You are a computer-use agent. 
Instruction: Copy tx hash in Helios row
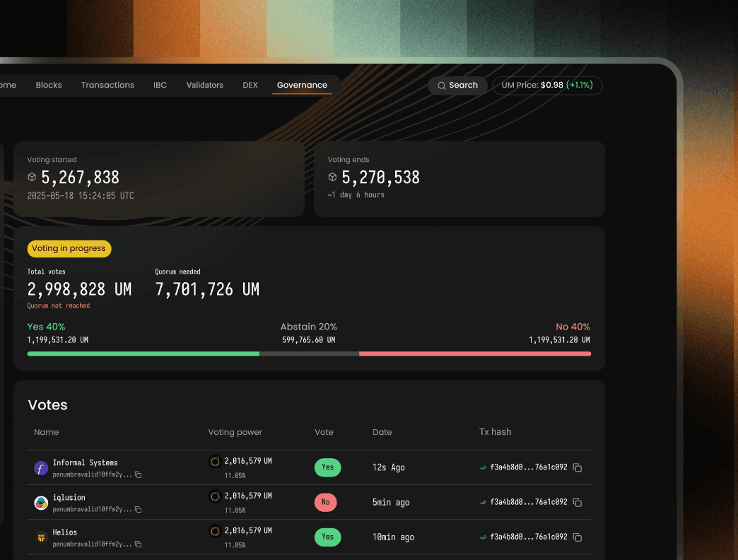(578, 537)
